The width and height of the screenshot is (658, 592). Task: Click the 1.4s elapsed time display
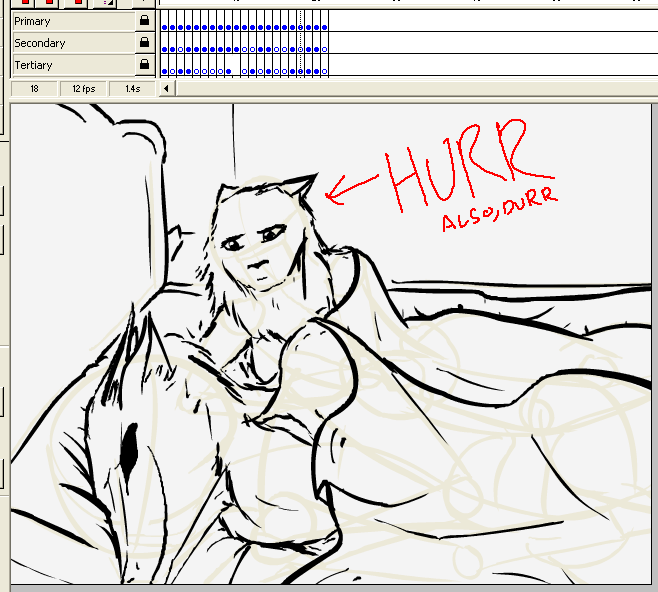[132, 89]
